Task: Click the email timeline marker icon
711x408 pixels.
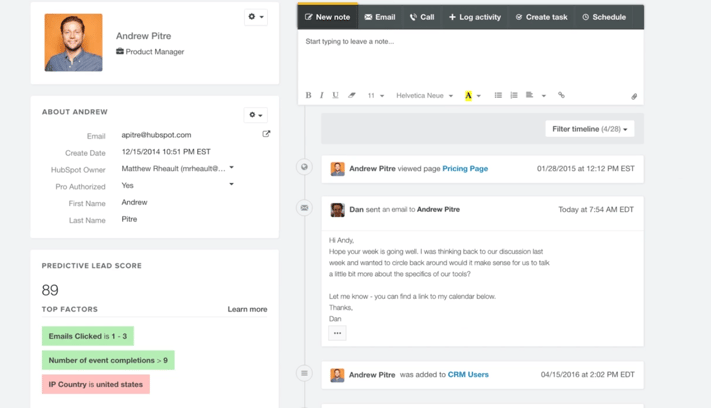Action: pyautogui.click(x=304, y=208)
